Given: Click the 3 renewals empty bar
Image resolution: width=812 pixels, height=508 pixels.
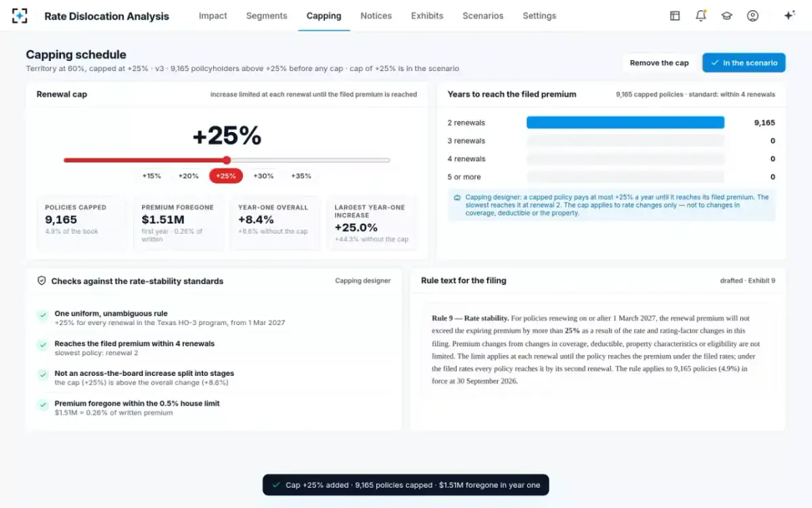Looking at the screenshot, I should pyautogui.click(x=625, y=141).
